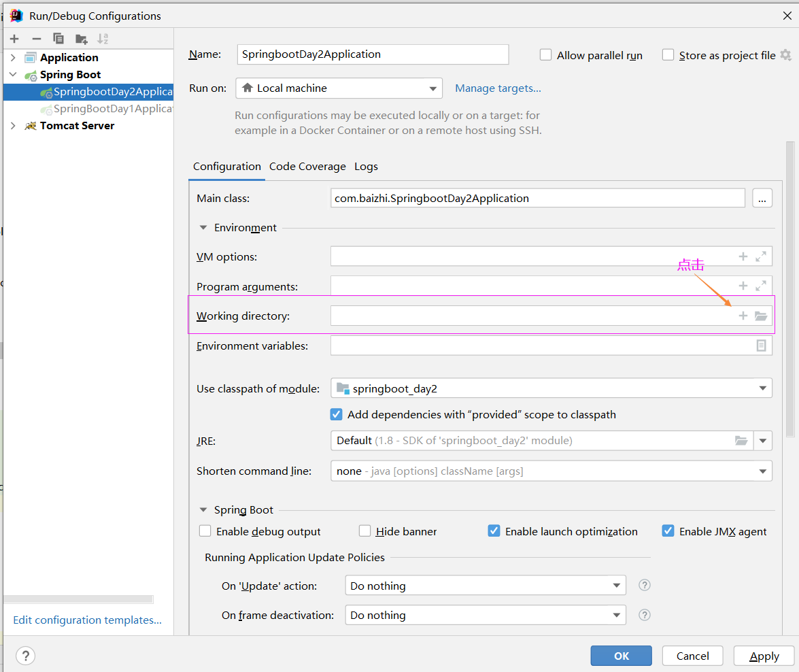Expand the Application tree node
Viewport: 799px width, 672px height.
point(13,58)
